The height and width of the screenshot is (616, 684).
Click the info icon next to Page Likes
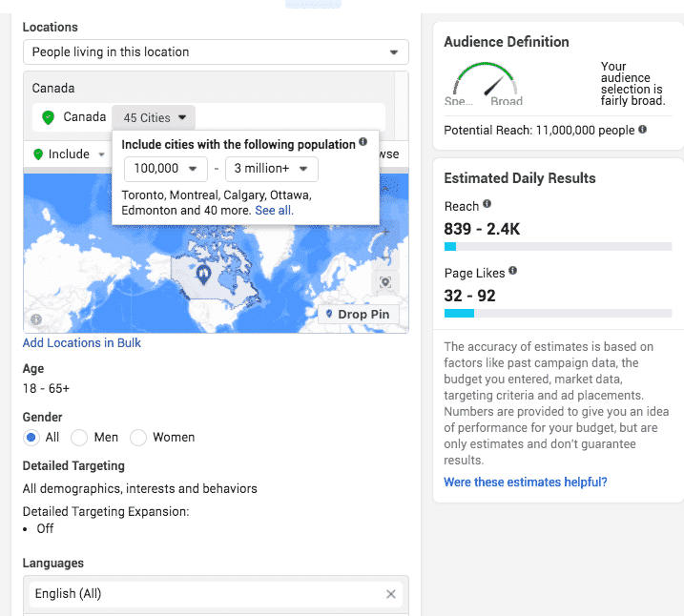(x=512, y=272)
